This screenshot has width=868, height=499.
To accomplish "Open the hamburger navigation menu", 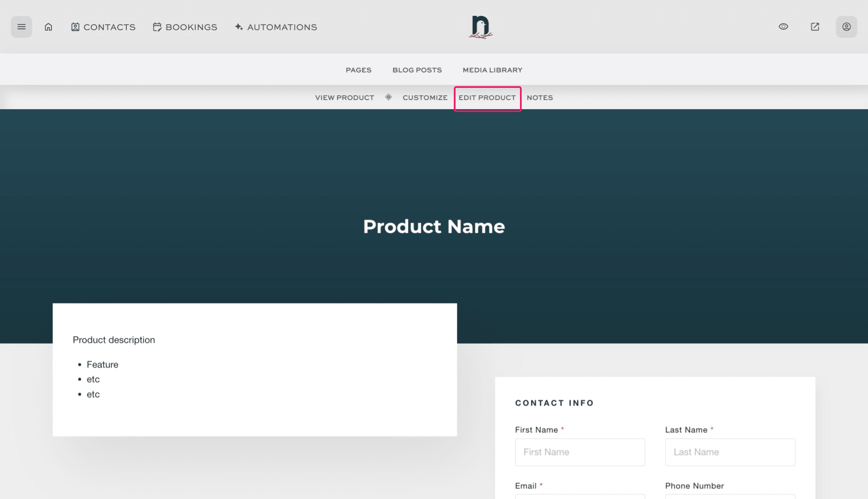I will (21, 26).
